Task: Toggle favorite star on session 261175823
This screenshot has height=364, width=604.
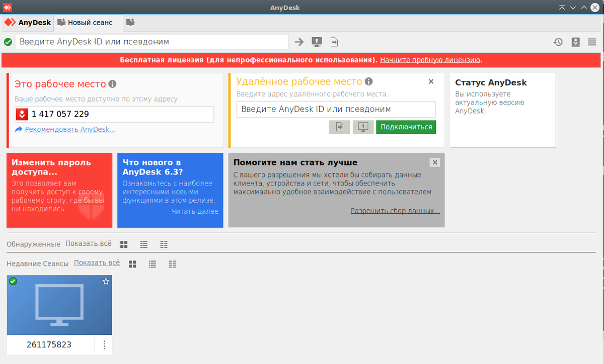Action: [106, 282]
